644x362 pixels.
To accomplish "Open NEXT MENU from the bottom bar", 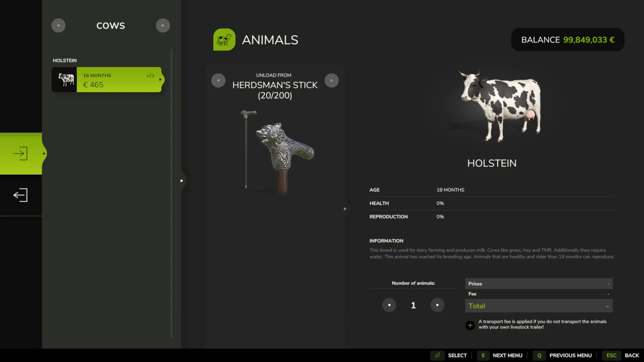I will (x=507, y=355).
